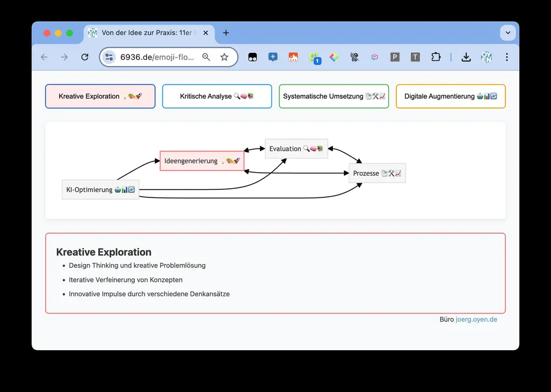The height and width of the screenshot is (392, 551).
Task: Click the Evaluation flowchart node
Action: [x=296, y=149]
